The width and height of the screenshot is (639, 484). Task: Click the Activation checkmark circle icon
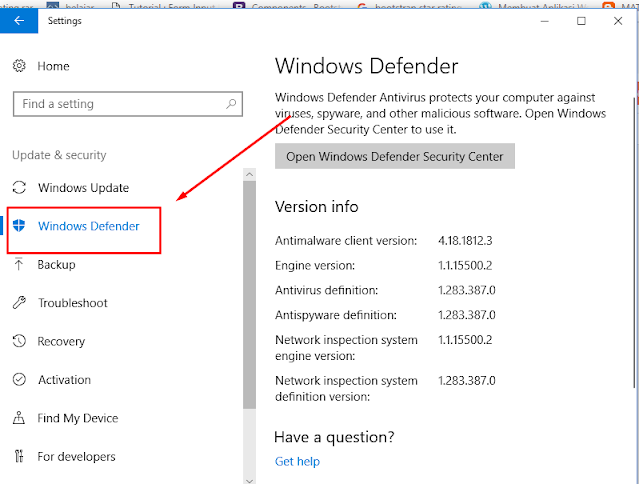pyautogui.click(x=19, y=379)
